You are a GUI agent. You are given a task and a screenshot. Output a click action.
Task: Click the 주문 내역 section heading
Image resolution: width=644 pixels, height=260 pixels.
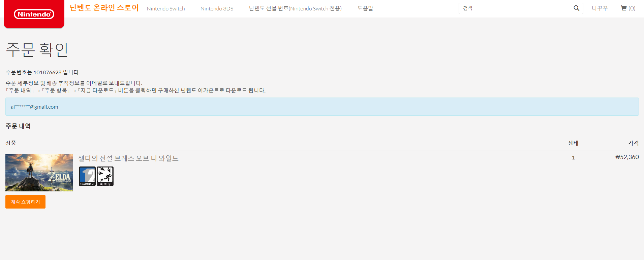pyautogui.click(x=18, y=126)
